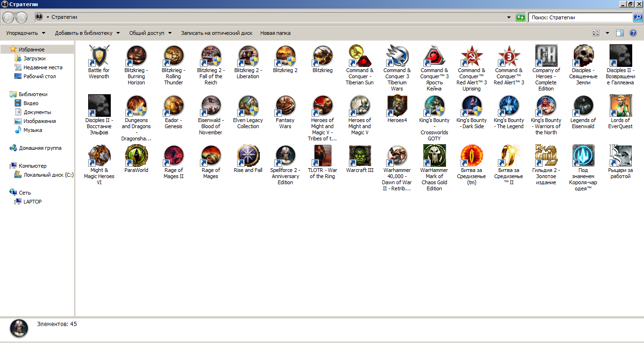644x343 pixels.
Task: Click the search magnifier button
Action: pos(637,17)
